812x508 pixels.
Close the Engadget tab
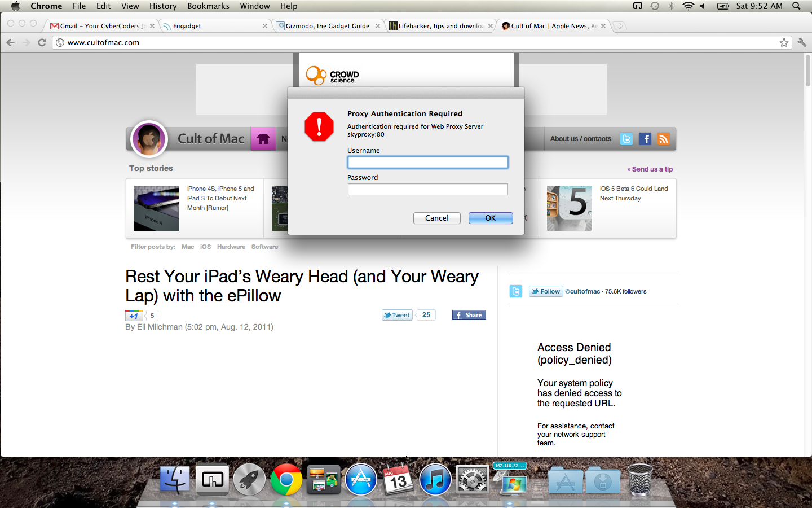pos(265,26)
